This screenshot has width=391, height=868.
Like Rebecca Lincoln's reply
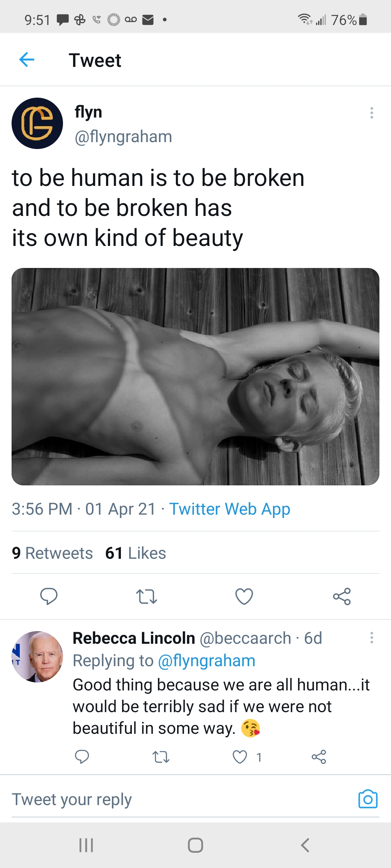coord(240,757)
